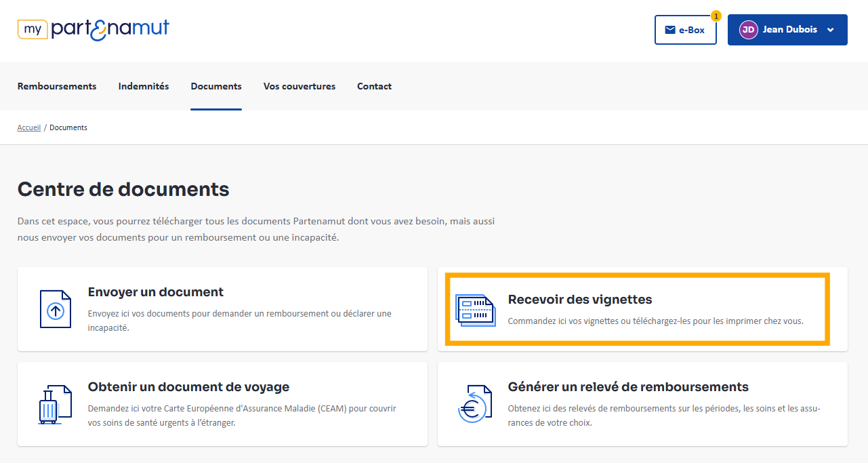Expand the Jean Dubois account chevron
This screenshot has width=868, height=463.
pos(831,30)
